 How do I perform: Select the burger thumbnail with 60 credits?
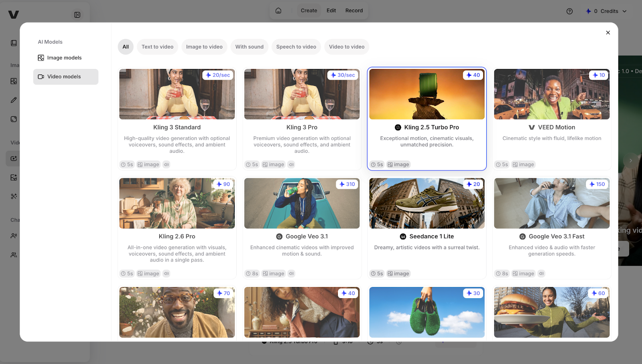[552, 312]
